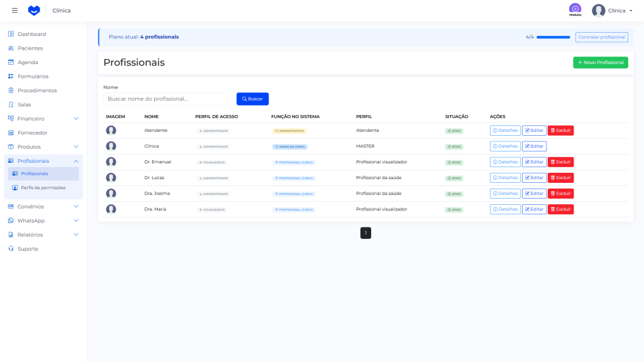
Task: Open the Clínica user dropdown
Action: click(x=613, y=11)
